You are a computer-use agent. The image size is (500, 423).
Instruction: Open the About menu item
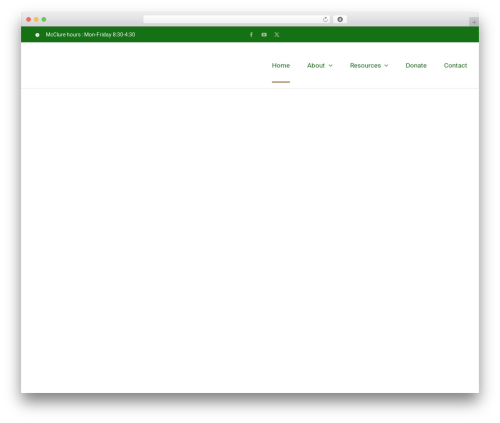click(316, 66)
